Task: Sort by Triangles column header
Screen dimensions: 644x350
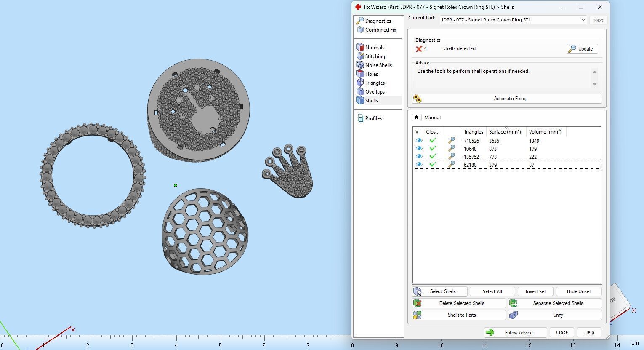Action: click(x=474, y=132)
